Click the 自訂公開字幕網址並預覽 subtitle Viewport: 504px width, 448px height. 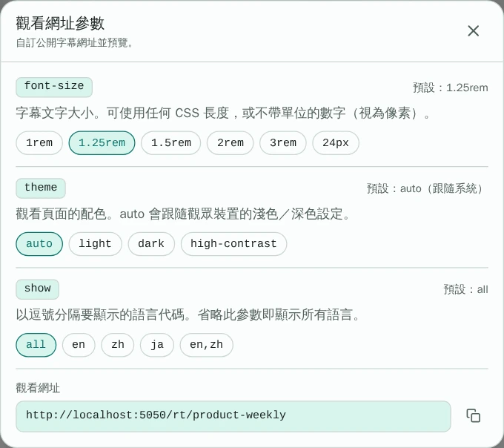click(75, 42)
